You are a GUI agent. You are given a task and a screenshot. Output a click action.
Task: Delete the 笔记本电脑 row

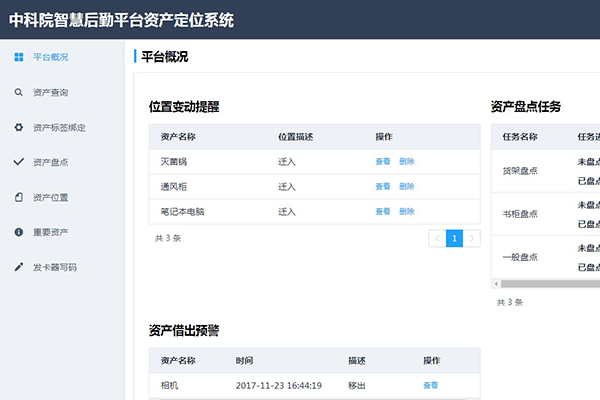(x=406, y=211)
